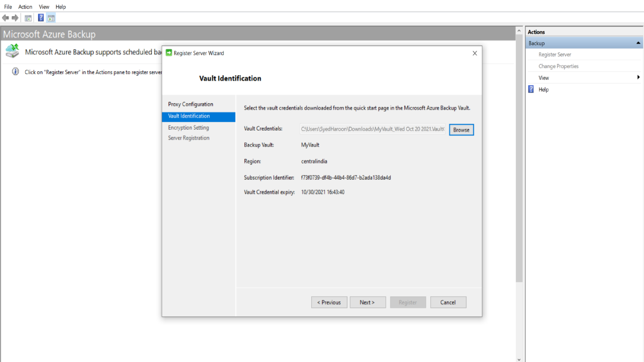644x362 pixels.
Task: Expand the View submenu arrow in Actions
Action: click(638, 77)
